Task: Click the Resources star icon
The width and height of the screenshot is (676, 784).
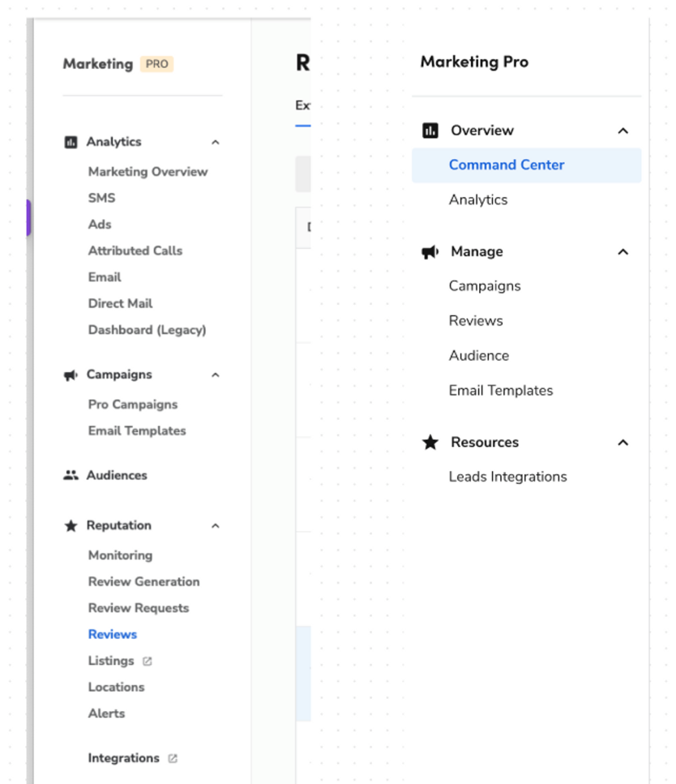Action: pyautogui.click(x=430, y=443)
